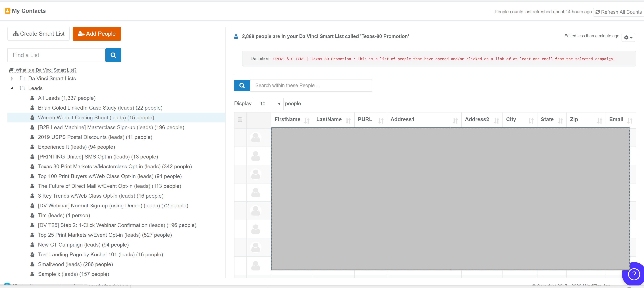Open 'What is a Da Vinci Smart List?' link

click(46, 70)
